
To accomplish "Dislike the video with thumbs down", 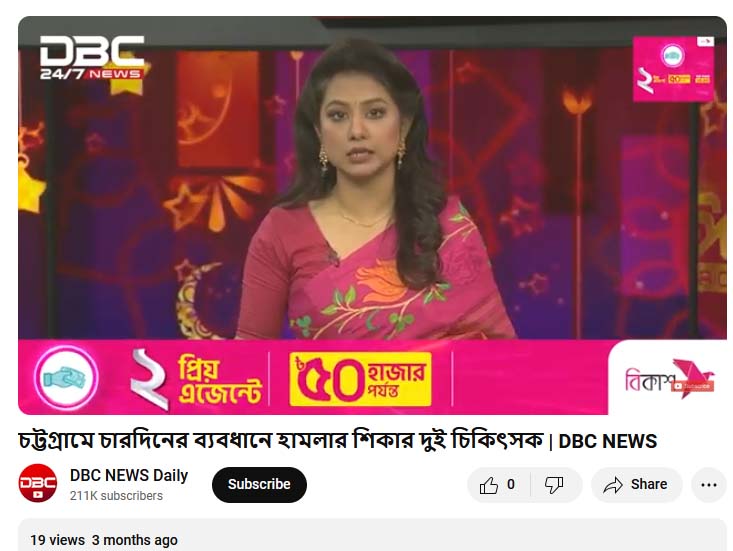I will pyautogui.click(x=555, y=485).
